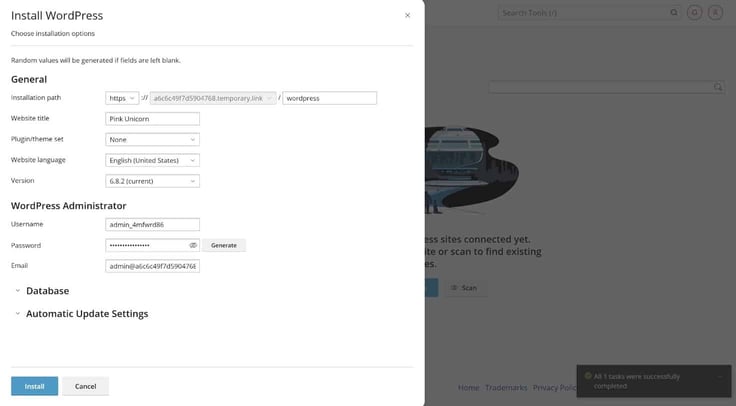
Task: Generate a new password
Action: coord(224,245)
